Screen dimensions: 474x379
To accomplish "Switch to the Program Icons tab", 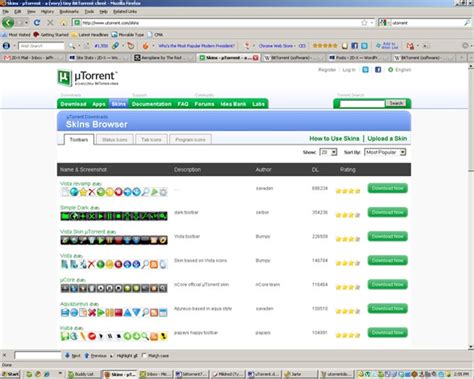I will coord(190,140).
